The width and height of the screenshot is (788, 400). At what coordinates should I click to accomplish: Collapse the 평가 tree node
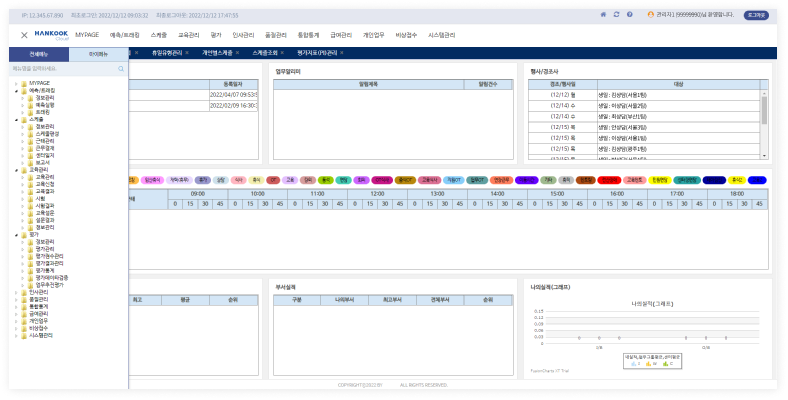click(x=14, y=234)
